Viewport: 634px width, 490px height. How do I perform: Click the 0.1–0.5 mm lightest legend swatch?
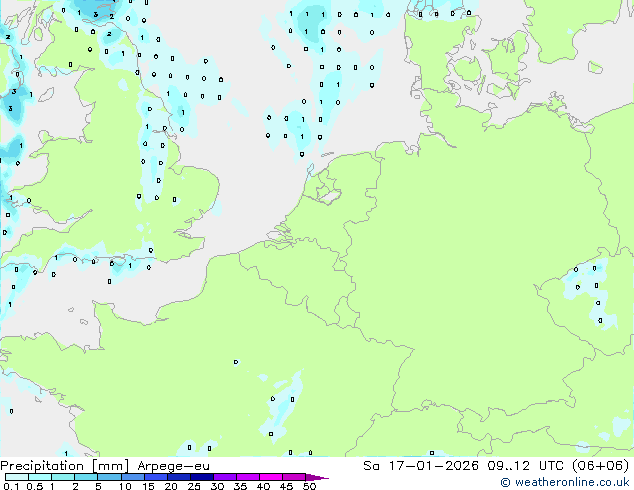click(x=17, y=477)
